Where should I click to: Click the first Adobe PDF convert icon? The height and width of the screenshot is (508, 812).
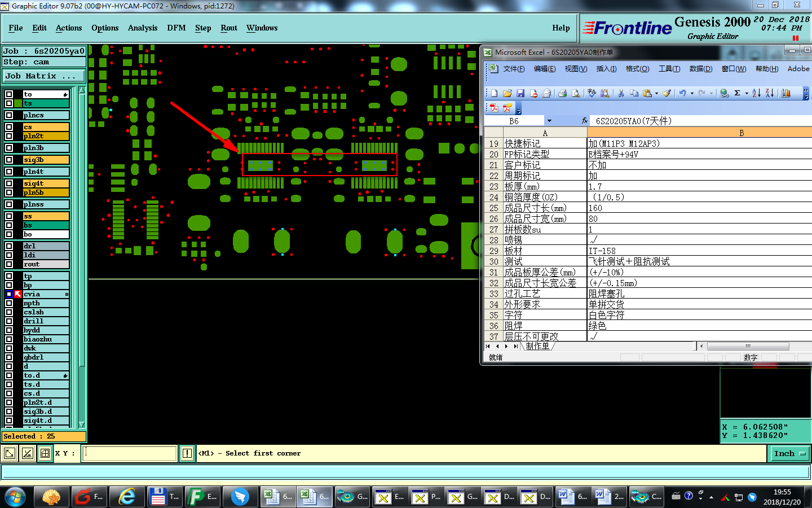pos(494,108)
